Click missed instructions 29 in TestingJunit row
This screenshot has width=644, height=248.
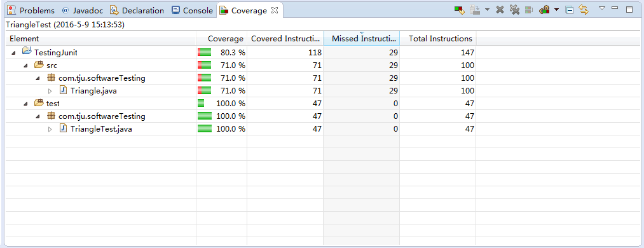pyautogui.click(x=394, y=53)
